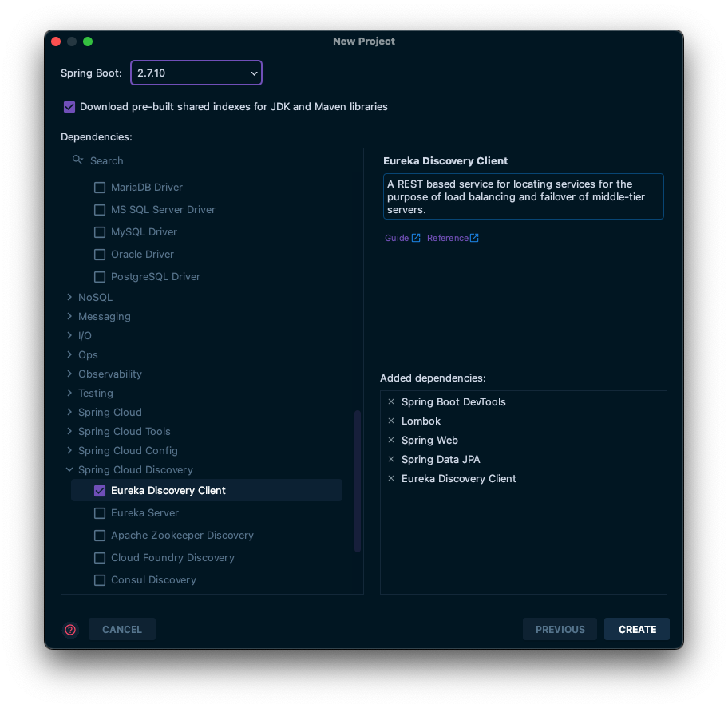This screenshot has height=708, width=728.
Task: Click the dependency description text box
Action: click(524, 196)
